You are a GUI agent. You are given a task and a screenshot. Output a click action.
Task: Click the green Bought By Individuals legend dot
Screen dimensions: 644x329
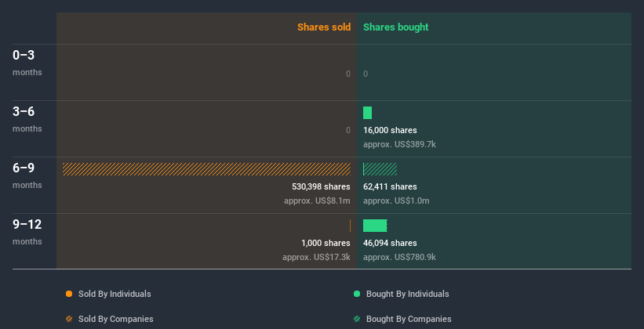pyautogui.click(x=357, y=294)
